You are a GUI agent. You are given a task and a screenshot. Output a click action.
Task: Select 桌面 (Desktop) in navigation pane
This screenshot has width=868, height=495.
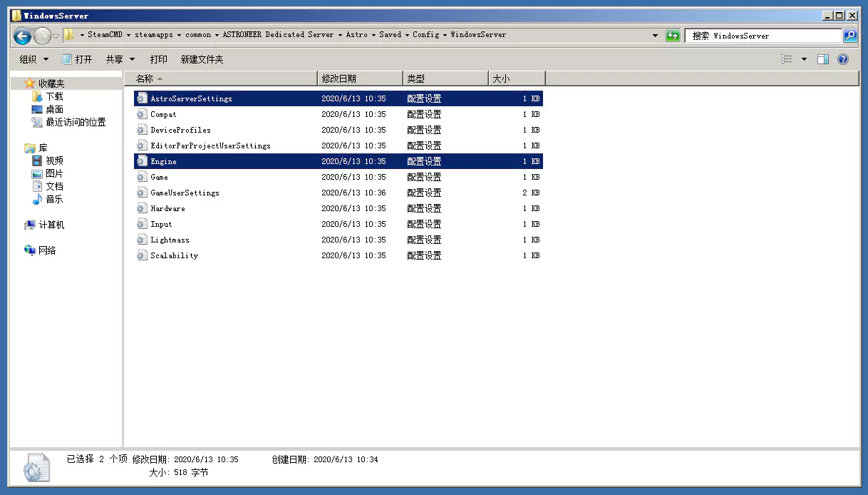(x=54, y=109)
